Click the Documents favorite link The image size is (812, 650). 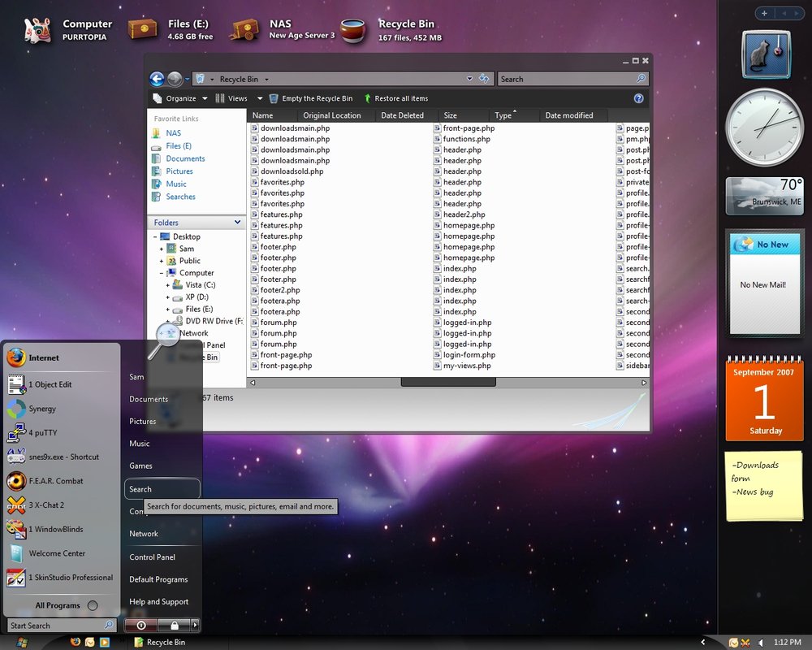(x=185, y=158)
